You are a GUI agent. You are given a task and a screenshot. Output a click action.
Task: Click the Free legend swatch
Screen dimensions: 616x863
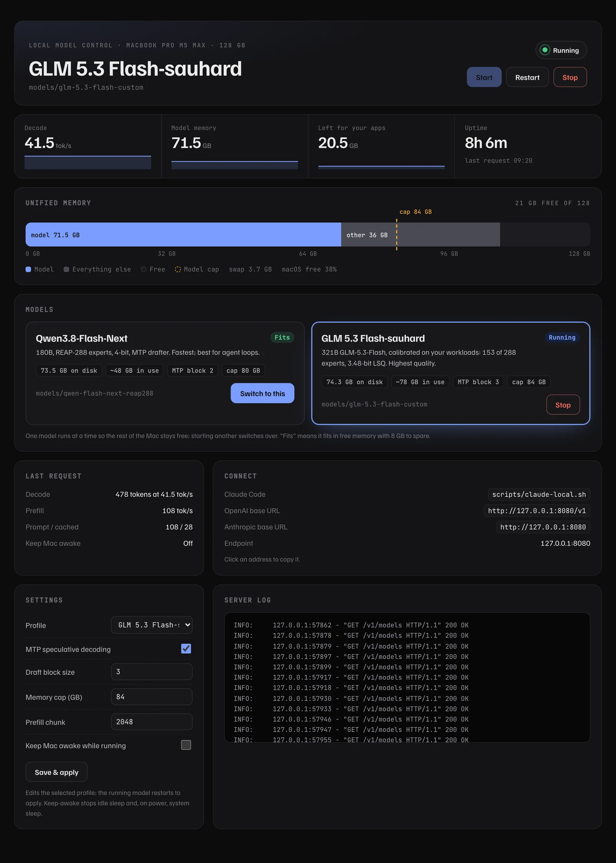[x=144, y=270]
